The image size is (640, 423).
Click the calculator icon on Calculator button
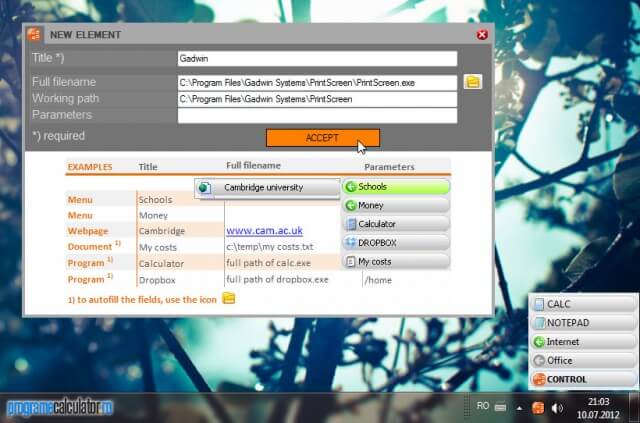point(351,224)
